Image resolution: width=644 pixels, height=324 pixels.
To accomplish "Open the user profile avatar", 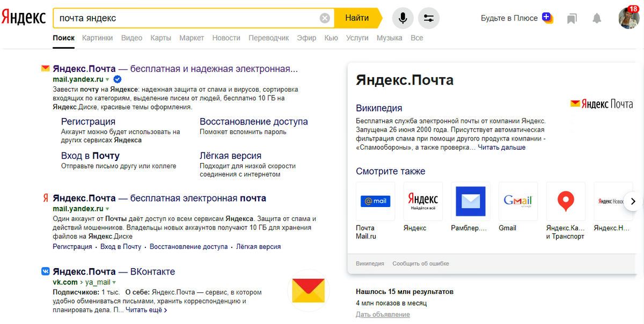I will (x=628, y=18).
